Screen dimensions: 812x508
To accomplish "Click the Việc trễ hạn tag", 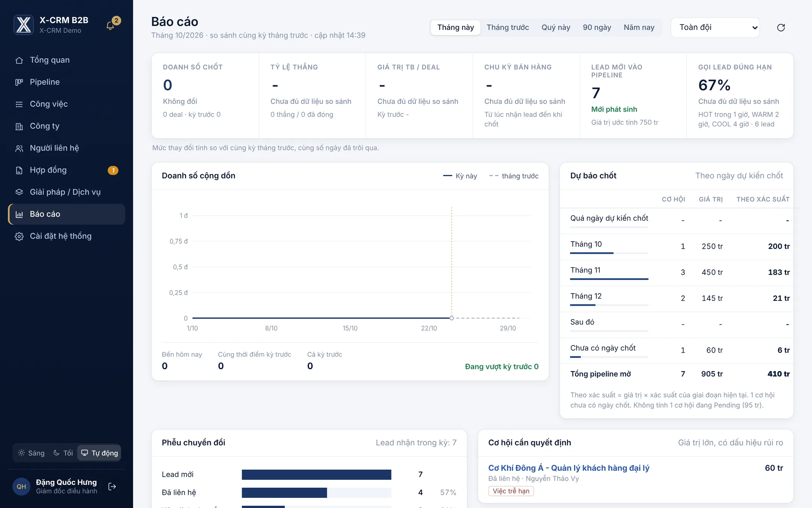I will click(x=511, y=491).
